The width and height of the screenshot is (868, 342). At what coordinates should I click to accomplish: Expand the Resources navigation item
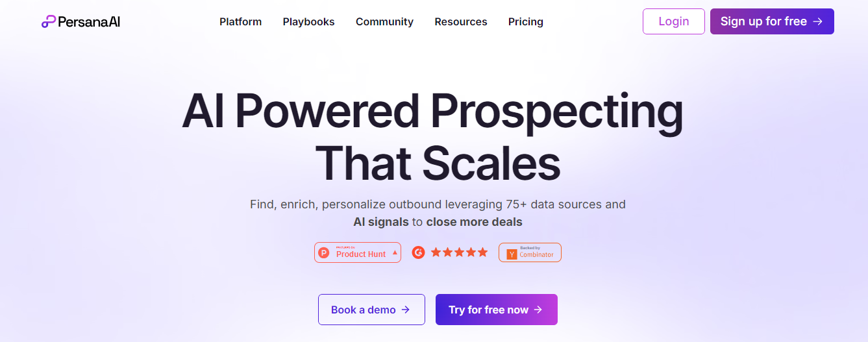pos(461,21)
